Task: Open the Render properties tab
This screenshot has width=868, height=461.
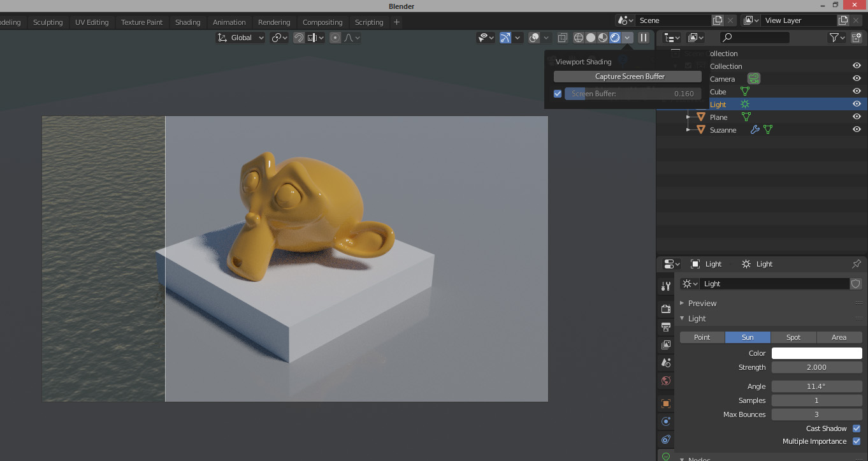Action: [666, 309]
